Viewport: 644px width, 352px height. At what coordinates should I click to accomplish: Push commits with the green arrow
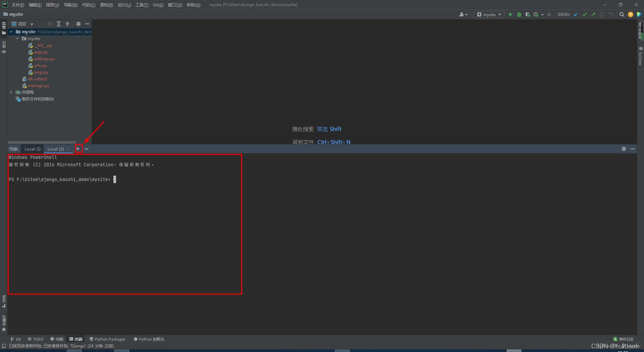(x=593, y=14)
